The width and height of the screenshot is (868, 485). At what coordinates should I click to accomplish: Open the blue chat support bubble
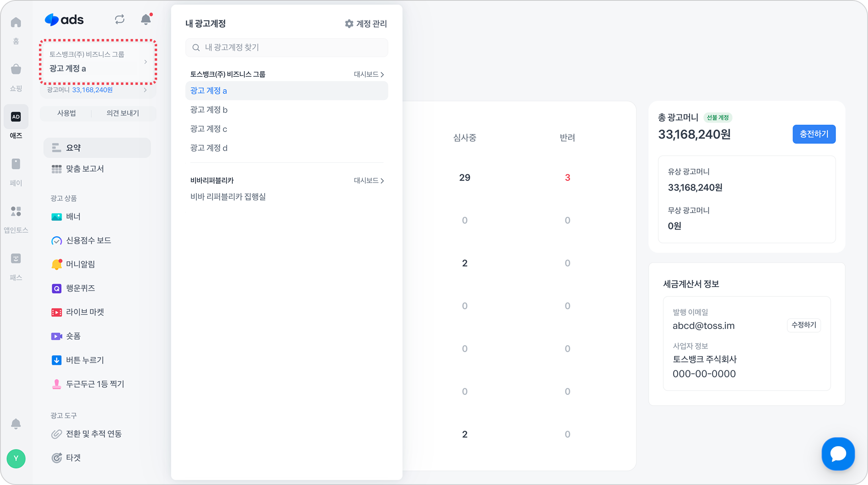[838, 454]
